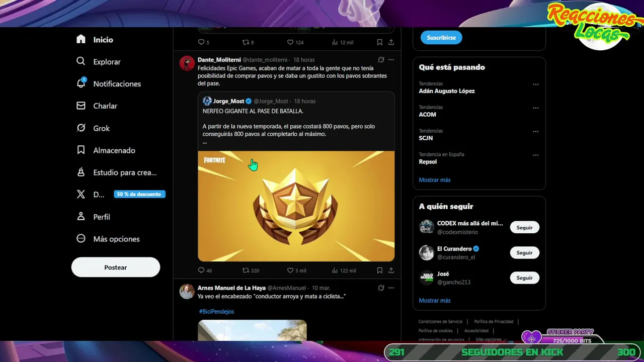The height and width of the screenshot is (362, 644).
Task: Click Mostrar más under trending topics
Action: 435,180
